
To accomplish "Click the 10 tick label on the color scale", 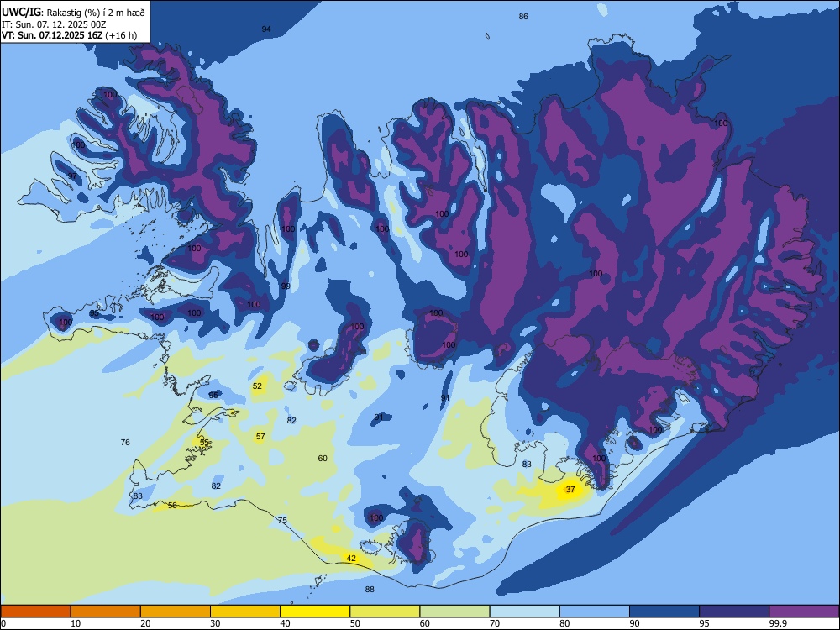I will (76, 623).
